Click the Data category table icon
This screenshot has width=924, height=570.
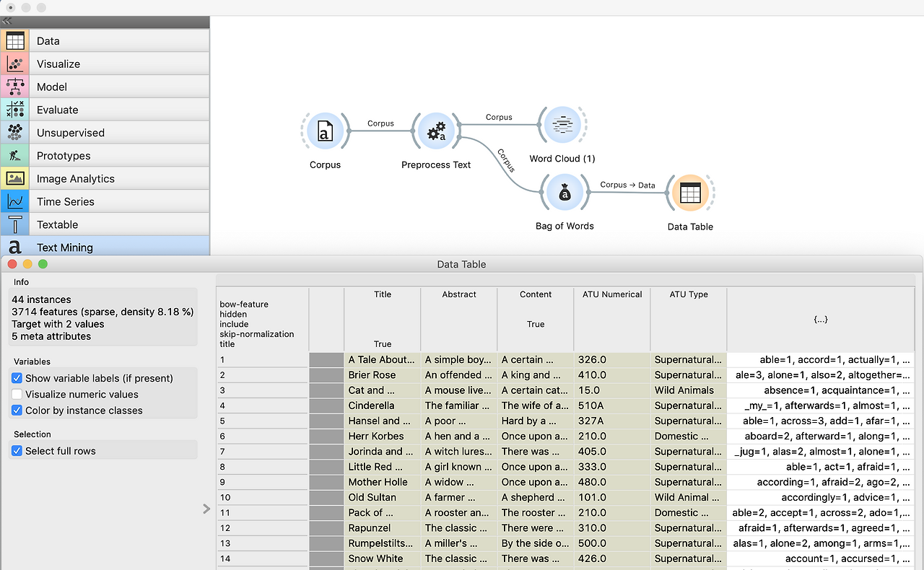coord(15,41)
